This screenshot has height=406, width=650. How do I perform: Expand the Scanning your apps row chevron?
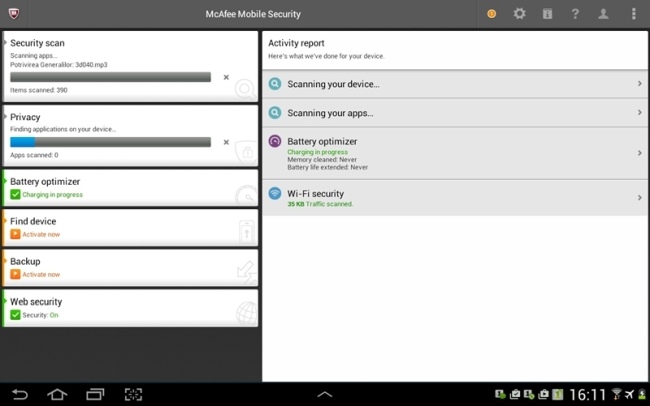(x=640, y=112)
